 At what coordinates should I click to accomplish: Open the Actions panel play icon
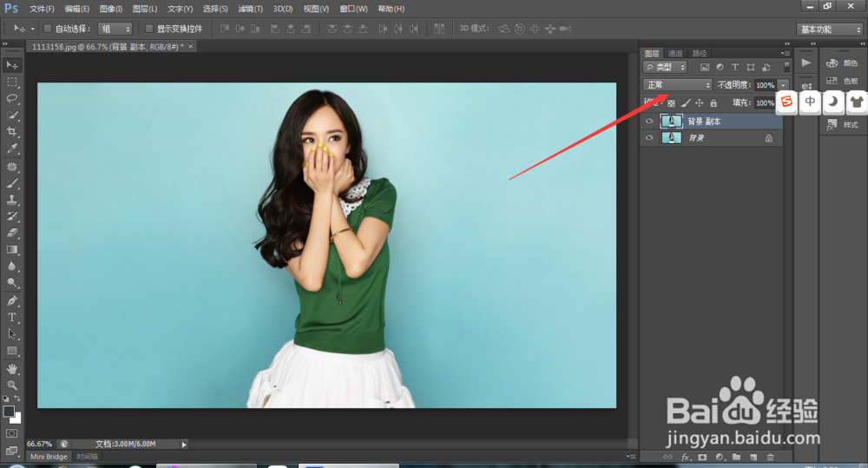coord(806,63)
